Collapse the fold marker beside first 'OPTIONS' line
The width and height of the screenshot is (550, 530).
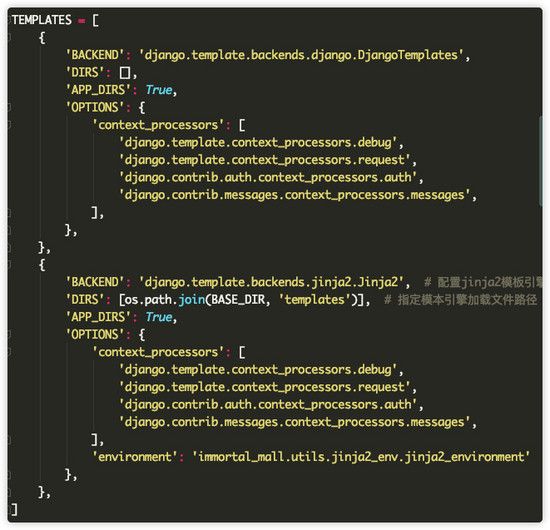(x=9, y=107)
